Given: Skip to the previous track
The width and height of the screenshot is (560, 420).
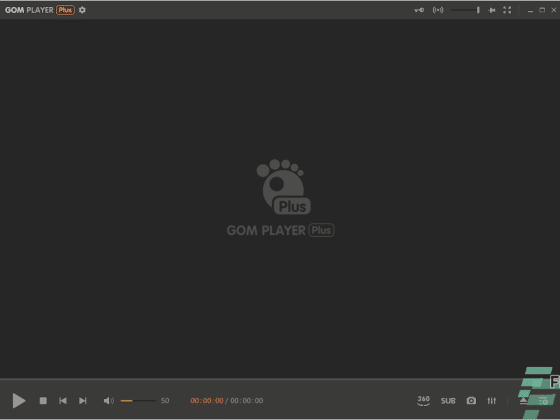Looking at the screenshot, I should click(x=63, y=401).
